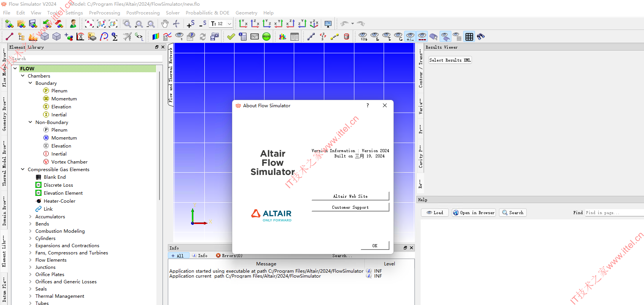Click the Open in Browser button
The height and width of the screenshot is (305, 644).
point(473,213)
